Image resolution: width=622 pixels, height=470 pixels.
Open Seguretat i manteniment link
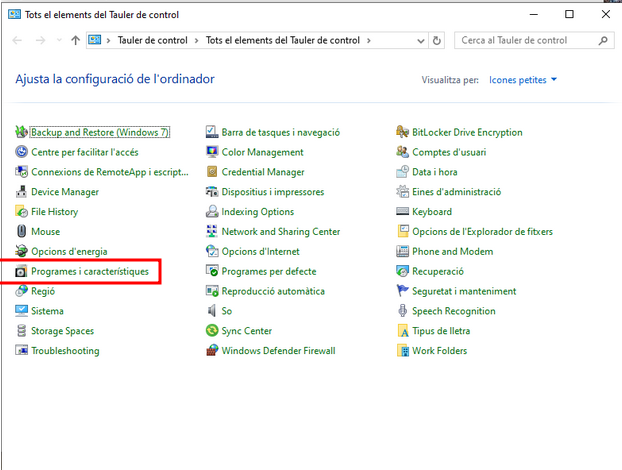[x=464, y=291]
